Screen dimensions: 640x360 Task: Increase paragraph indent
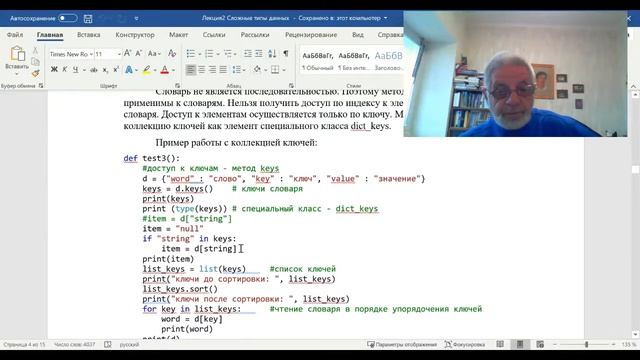259,53
